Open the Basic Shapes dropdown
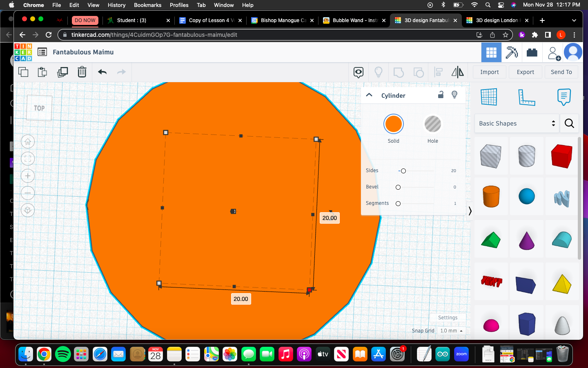The height and width of the screenshot is (368, 588). click(517, 123)
